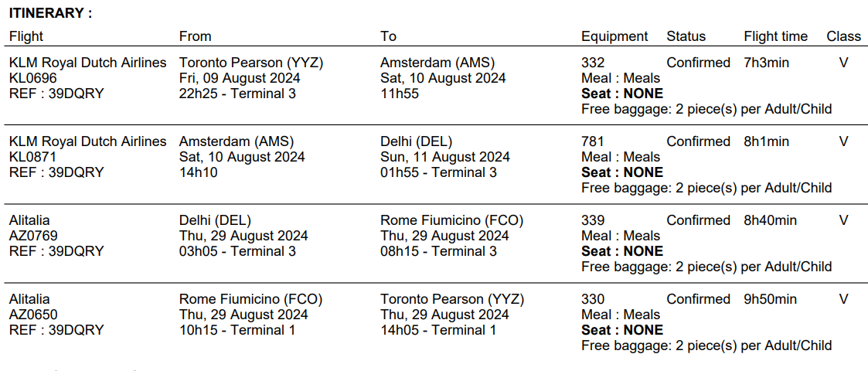Select flight number AZ0769
This screenshot has width=868, height=371.
33,236
